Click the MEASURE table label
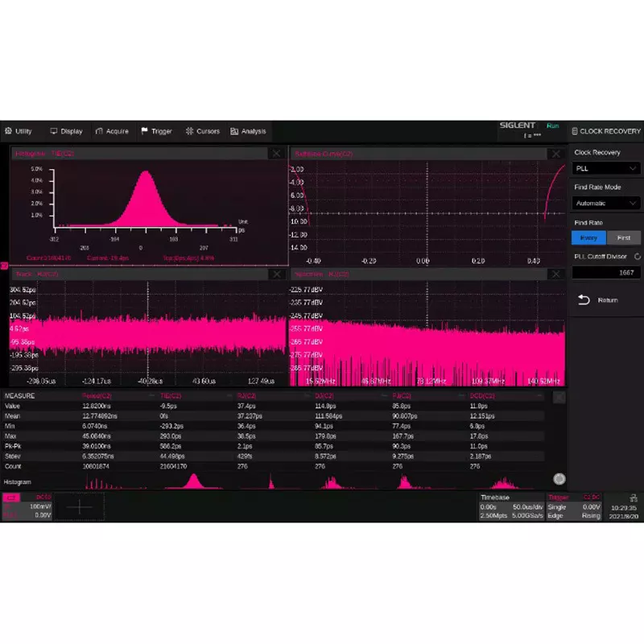The image size is (644, 644). [x=19, y=396]
